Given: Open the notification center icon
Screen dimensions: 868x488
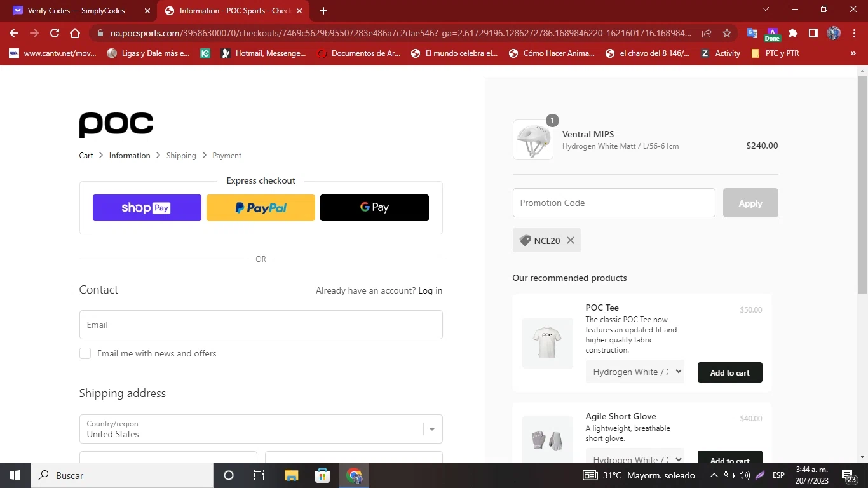Looking at the screenshot, I should coord(850,476).
